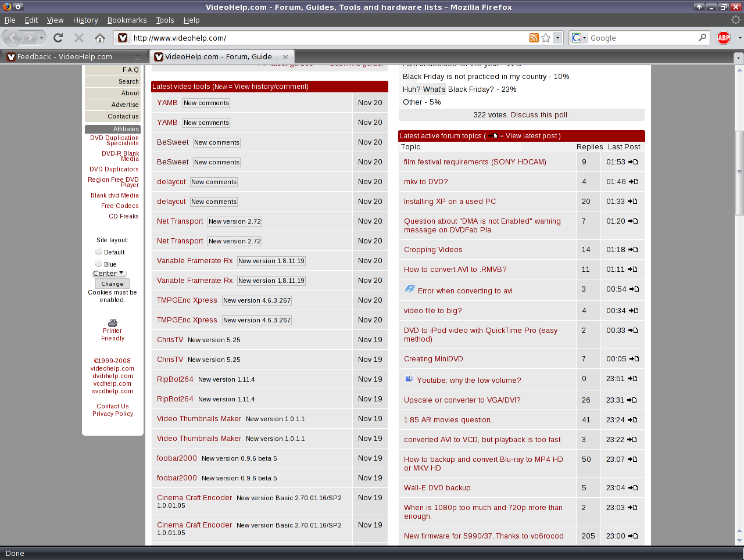744x560 pixels.
Task: Click the Printer Friendly printer icon
Action: pyautogui.click(x=113, y=322)
